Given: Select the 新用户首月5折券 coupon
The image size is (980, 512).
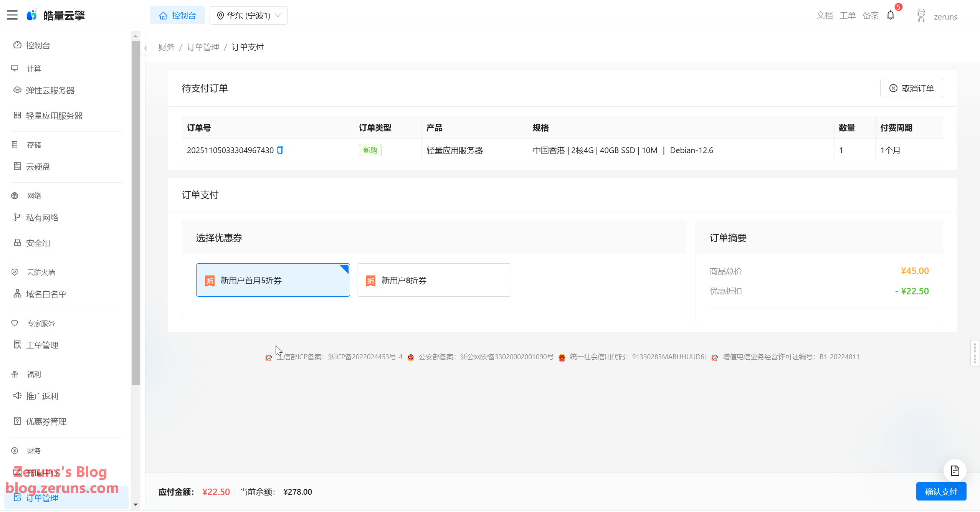Looking at the screenshot, I should (x=273, y=280).
